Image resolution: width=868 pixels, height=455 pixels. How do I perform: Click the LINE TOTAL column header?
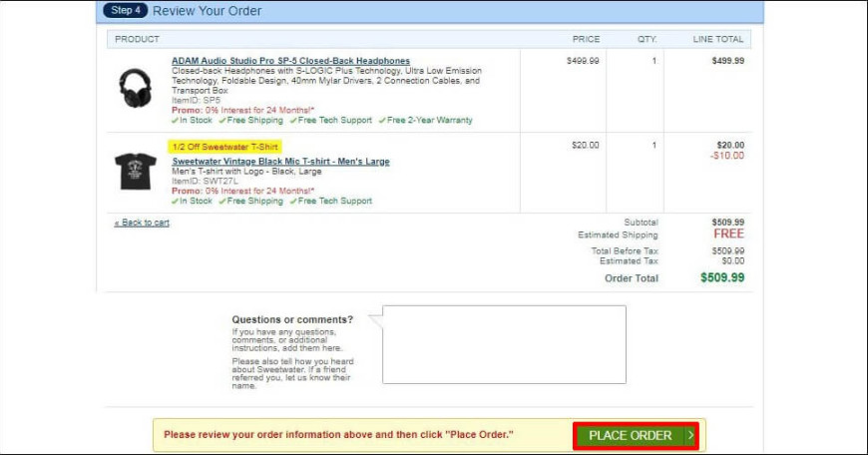coord(718,39)
